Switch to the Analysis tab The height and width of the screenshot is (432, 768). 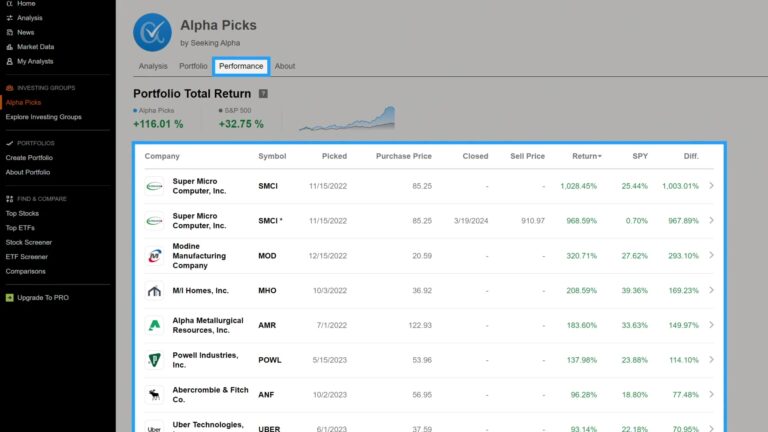click(x=153, y=66)
